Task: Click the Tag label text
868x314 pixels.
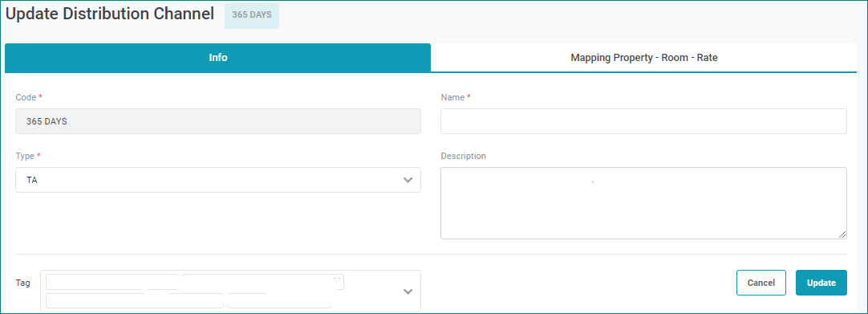Action: [23, 283]
